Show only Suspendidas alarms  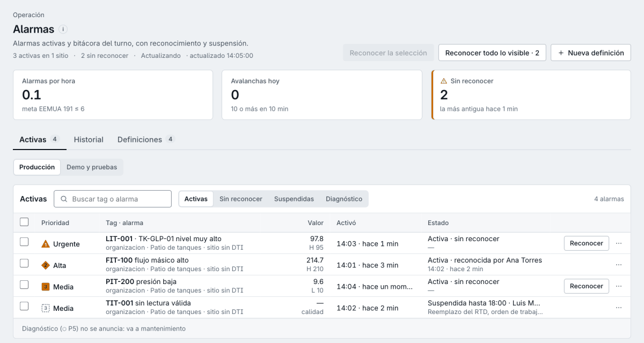294,199
